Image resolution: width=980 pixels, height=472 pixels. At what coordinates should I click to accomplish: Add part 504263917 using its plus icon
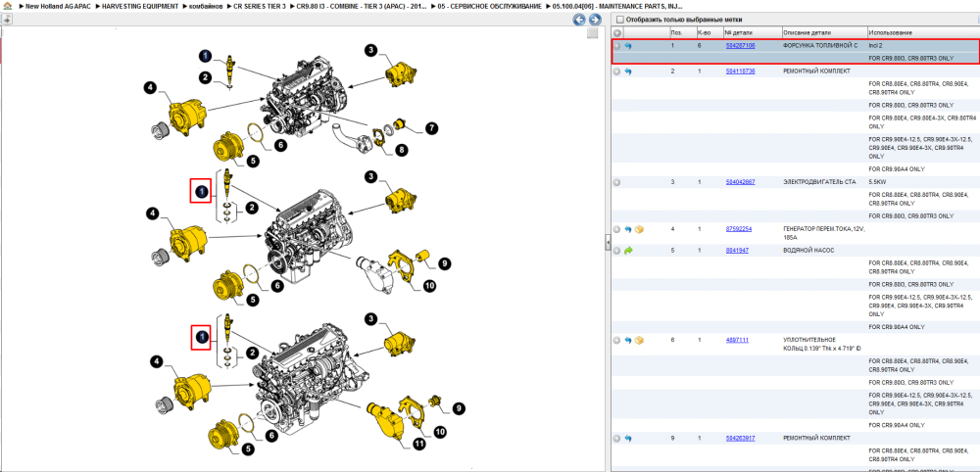click(x=616, y=439)
